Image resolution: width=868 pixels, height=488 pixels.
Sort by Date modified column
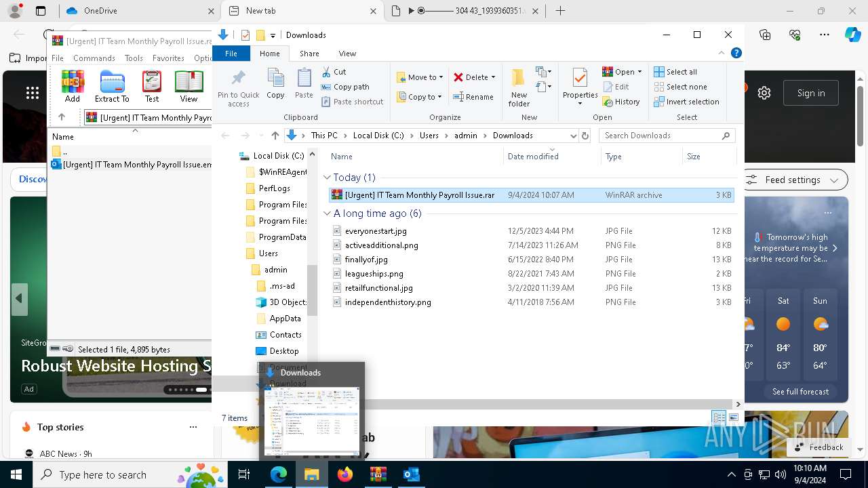tap(552, 157)
